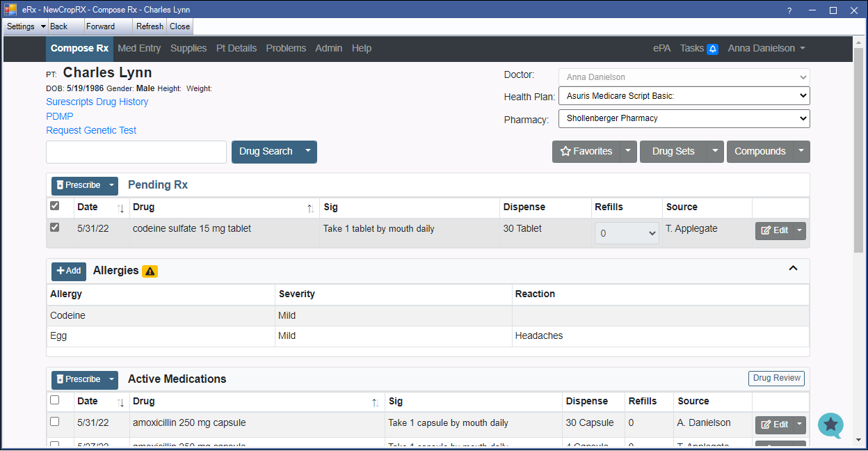This screenshot has height=451, width=868.
Task: Click the Tasks notification bell icon
Action: coord(712,49)
